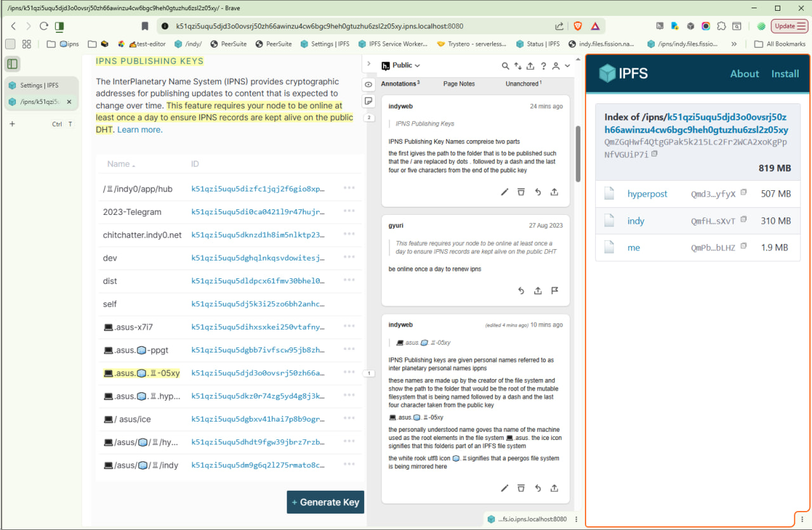The height and width of the screenshot is (530, 812).
Task: Toggle the vertical tabs sidebar panel button
Action: coord(12,63)
